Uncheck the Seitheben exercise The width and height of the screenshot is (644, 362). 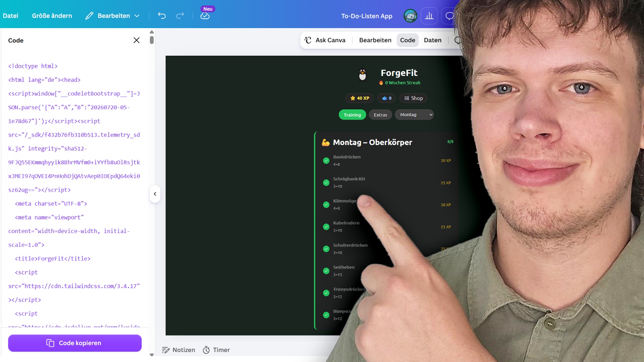326,271
